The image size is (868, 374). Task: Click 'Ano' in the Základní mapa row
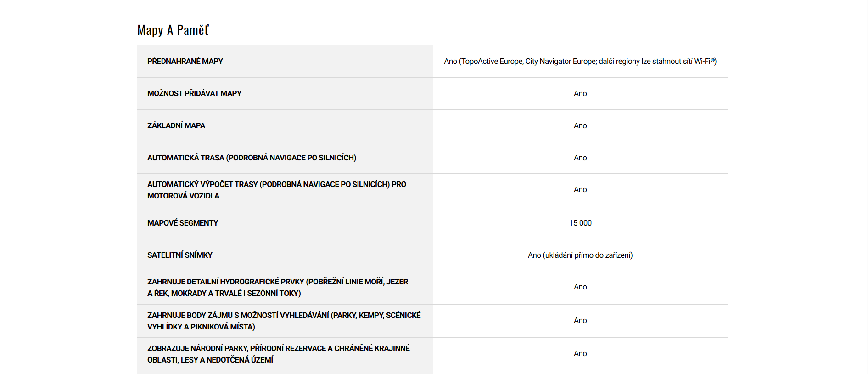point(580,125)
